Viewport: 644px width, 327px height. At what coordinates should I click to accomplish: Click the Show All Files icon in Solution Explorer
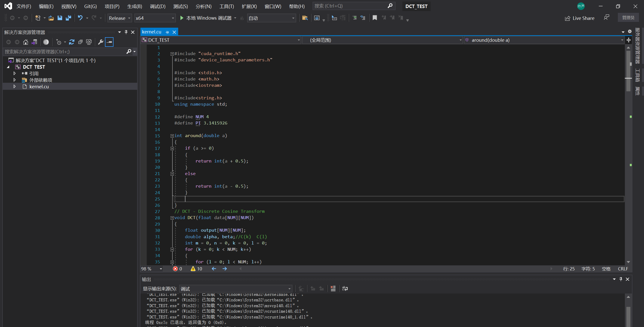click(x=89, y=42)
